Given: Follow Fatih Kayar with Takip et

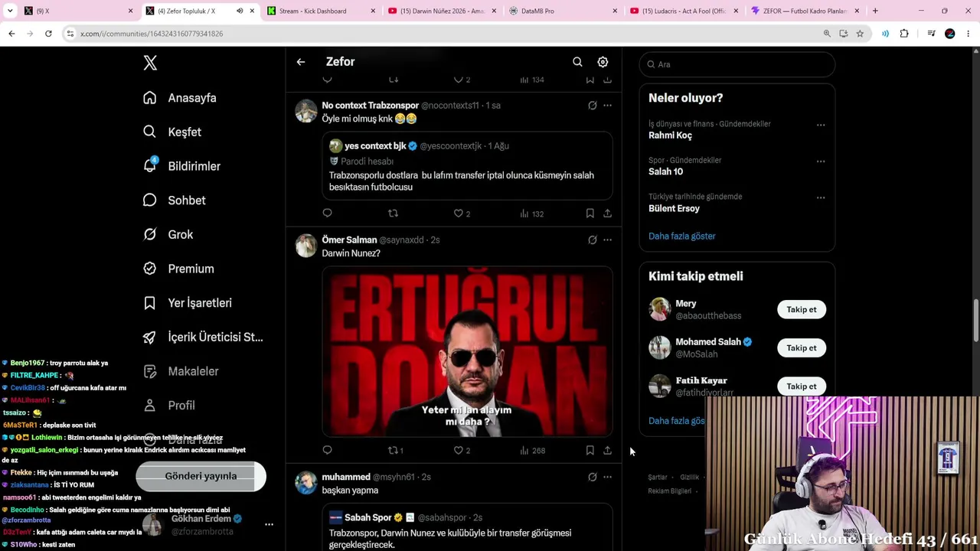Looking at the screenshot, I should (x=802, y=386).
